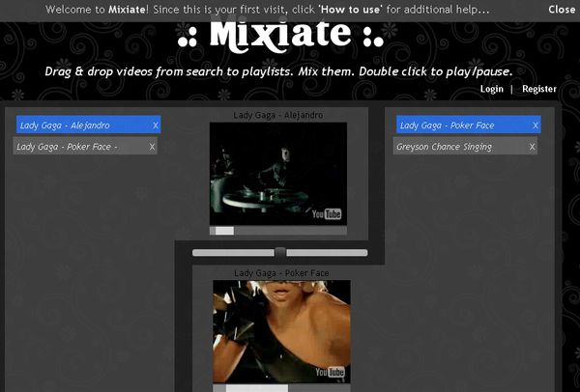Viewport: 580px width, 392px height.
Task: Click the crossfader slider handle between videos
Action: (280, 253)
